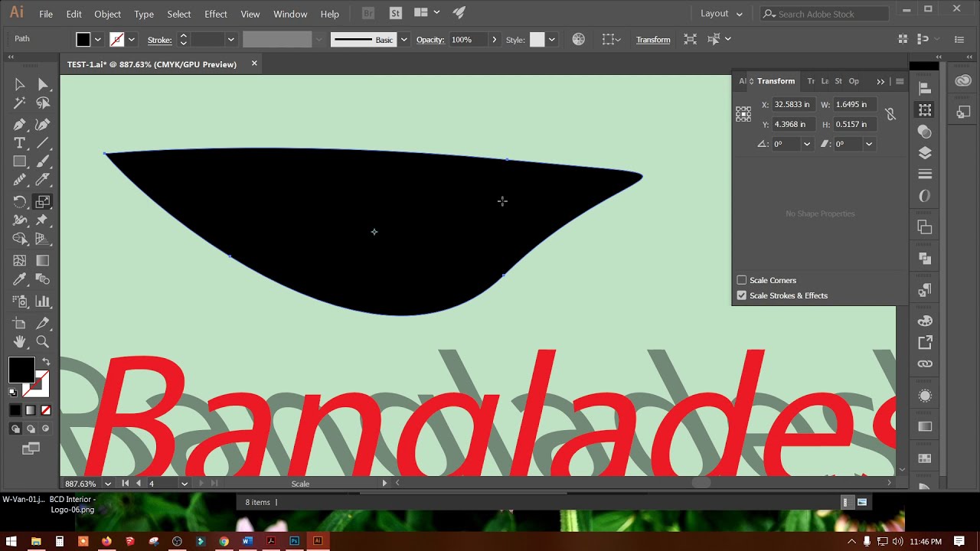
Task: Choose the Lasso tool
Action: [43, 103]
